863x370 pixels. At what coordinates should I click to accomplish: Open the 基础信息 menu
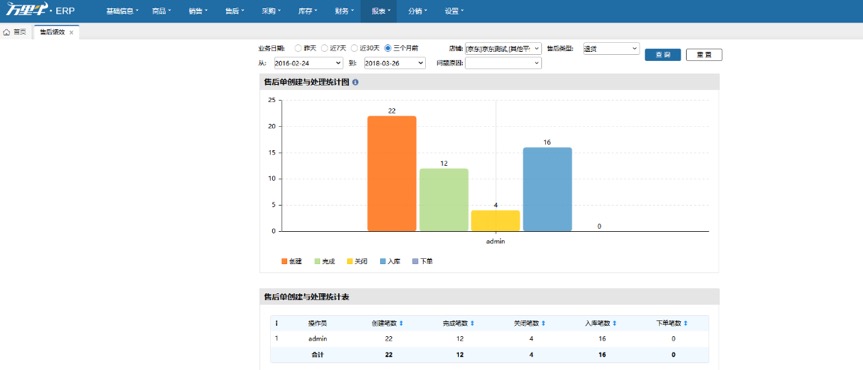click(x=122, y=11)
